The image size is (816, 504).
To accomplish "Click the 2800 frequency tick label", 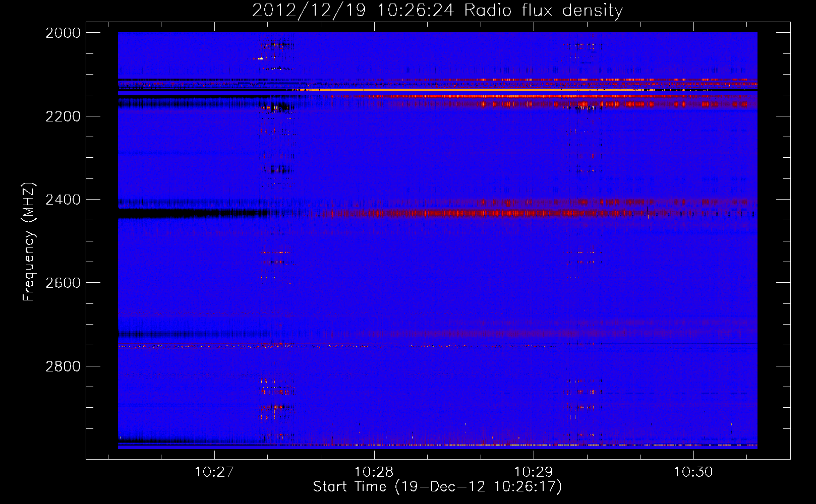I will pyautogui.click(x=63, y=366).
